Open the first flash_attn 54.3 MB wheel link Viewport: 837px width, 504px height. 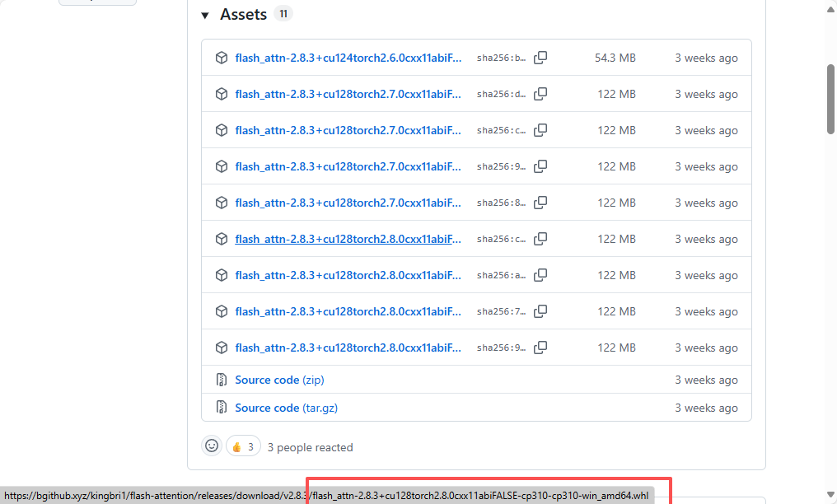[347, 58]
